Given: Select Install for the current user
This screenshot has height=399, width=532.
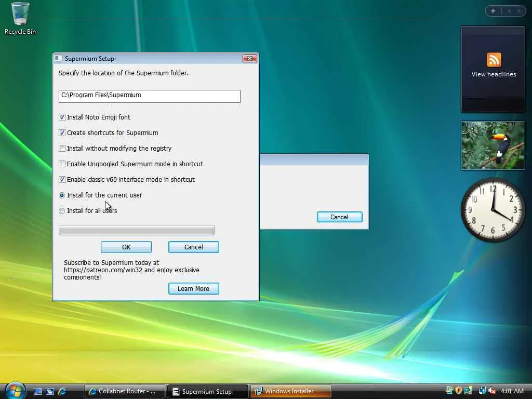Looking at the screenshot, I should [x=62, y=195].
